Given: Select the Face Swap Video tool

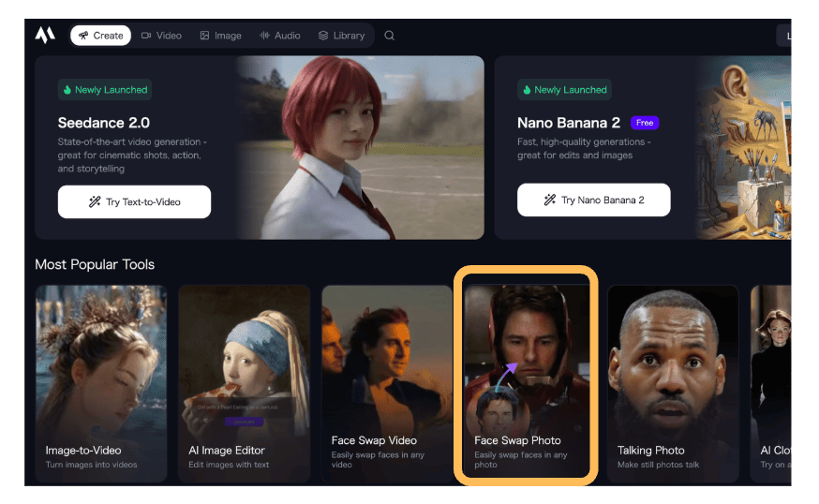Looking at the screenshot, I should (x=387, y=383).
